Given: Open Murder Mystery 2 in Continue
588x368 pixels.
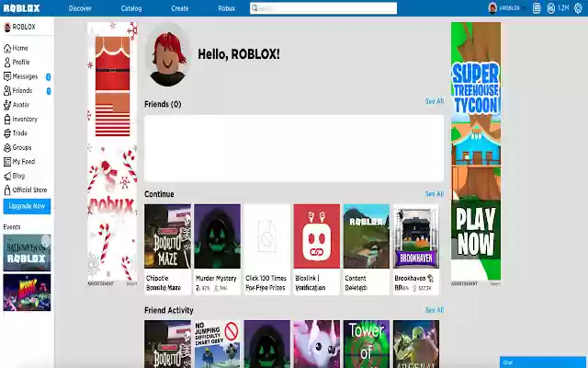Looking at the screenshot, I should [217, 249].
